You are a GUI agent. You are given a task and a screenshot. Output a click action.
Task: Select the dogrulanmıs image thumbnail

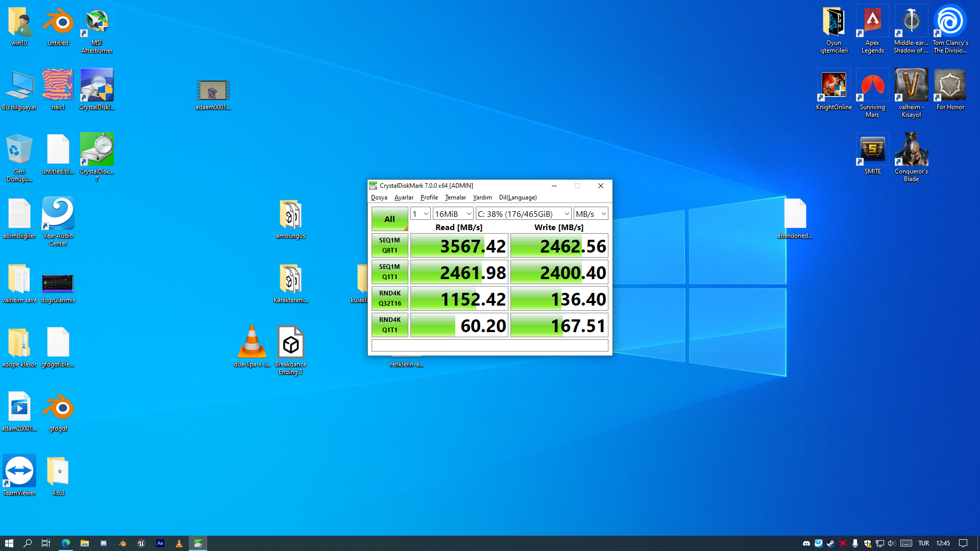[x=58, y=288]
